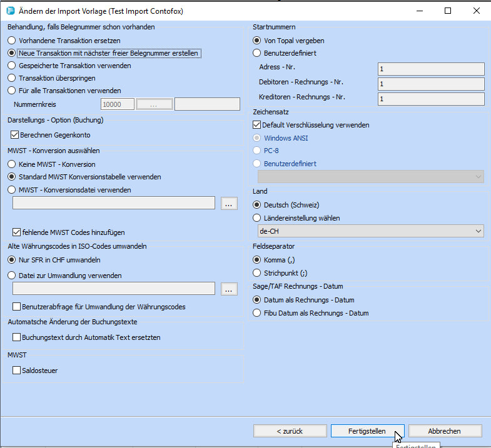Viewport: 491px width, 448px height.
Task: Choose Strichpunkt (;) as field separator
Action: point(256,273)
